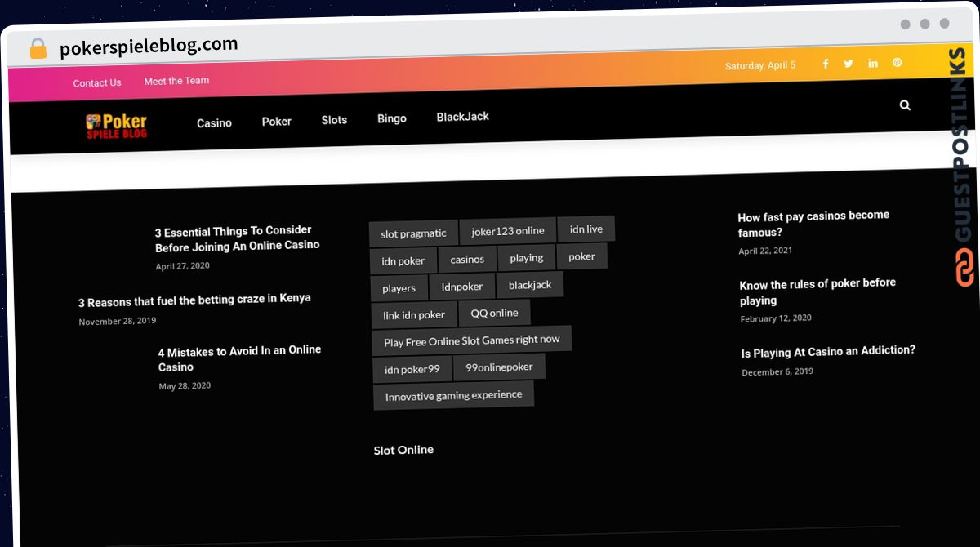The image size is (980, 547).
Task: Open article '3 Essential Things To Consider'
Action: click(237, 238)
